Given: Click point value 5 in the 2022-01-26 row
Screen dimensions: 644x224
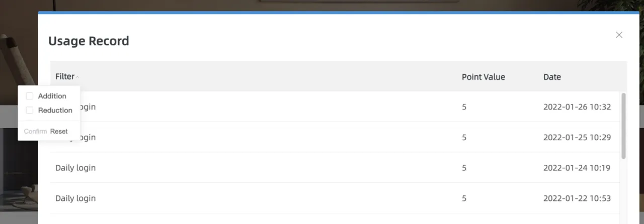Looking at the screenshot, I should (x=464, y=107).
